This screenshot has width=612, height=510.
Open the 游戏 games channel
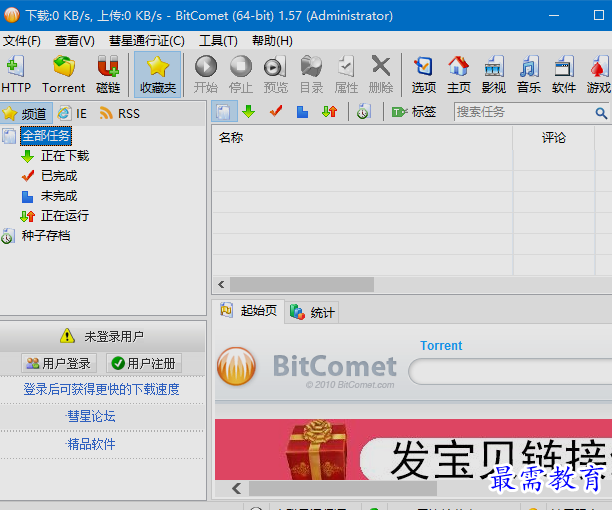click(599, 75)
